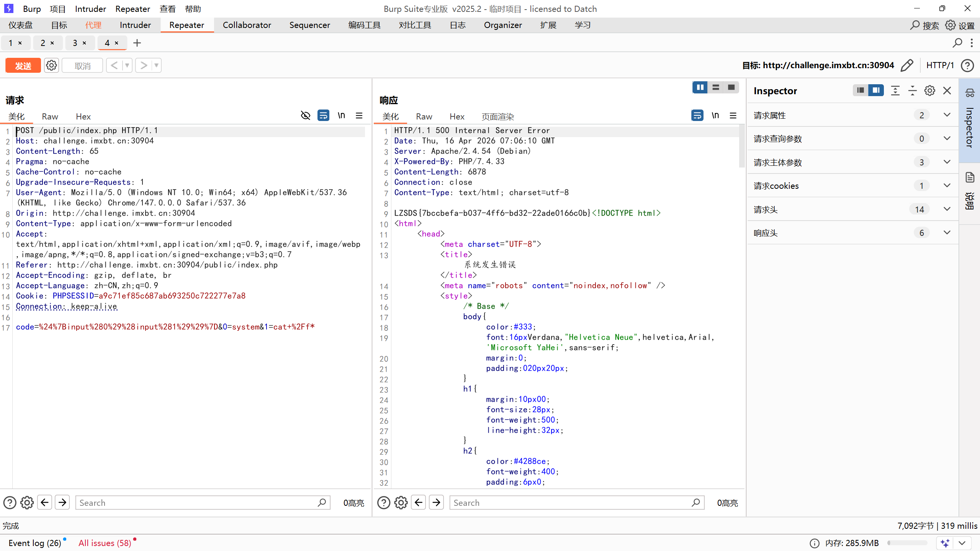Expand the 请求cookies section
Screen dimensions: 980x551
click(947, 186)
